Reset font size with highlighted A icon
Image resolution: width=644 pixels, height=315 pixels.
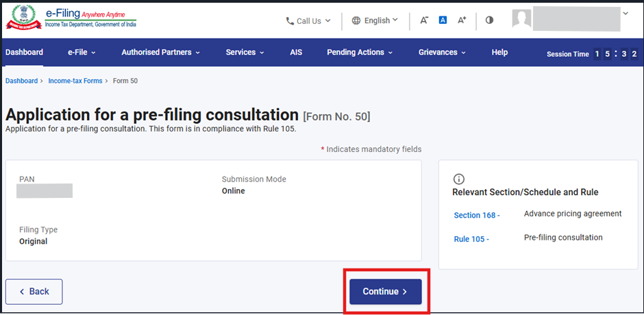443,20
